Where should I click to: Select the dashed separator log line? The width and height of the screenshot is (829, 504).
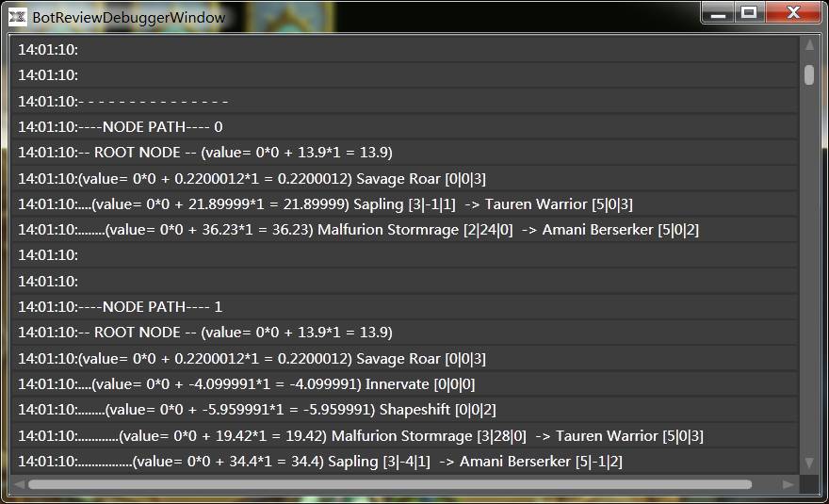tap(404, 101)
